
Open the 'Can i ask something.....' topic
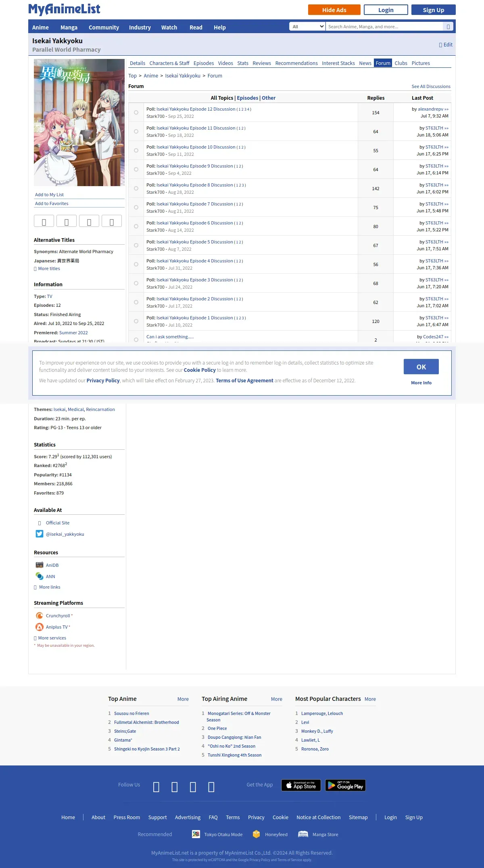point(170,337)
